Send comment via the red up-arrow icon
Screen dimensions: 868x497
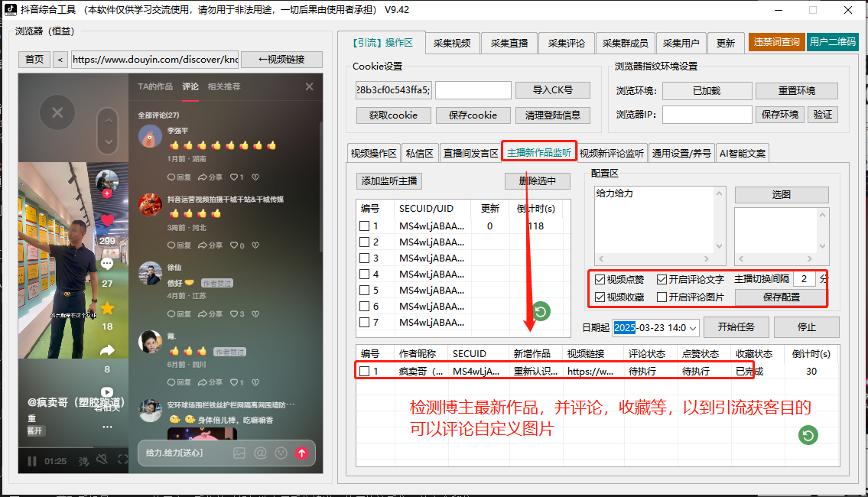coord(302,453)
